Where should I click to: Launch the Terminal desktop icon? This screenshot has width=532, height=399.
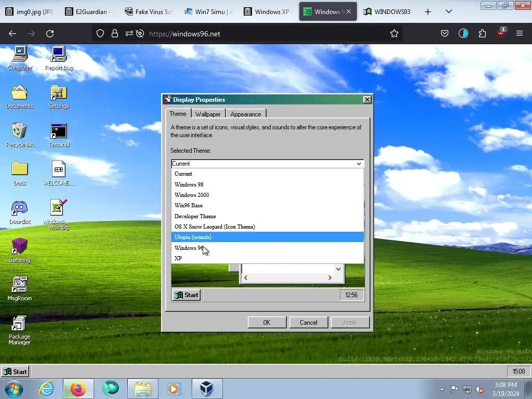pos(59,135)
